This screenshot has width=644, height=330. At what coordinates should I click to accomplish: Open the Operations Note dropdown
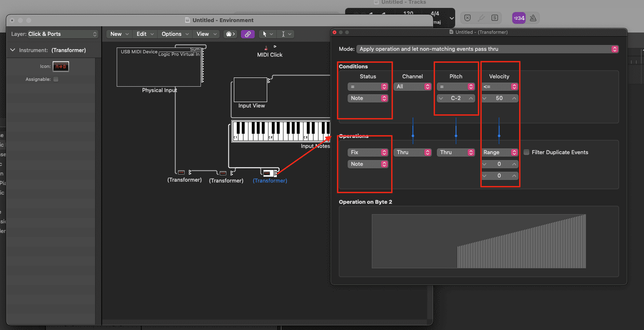coord(368,164)
